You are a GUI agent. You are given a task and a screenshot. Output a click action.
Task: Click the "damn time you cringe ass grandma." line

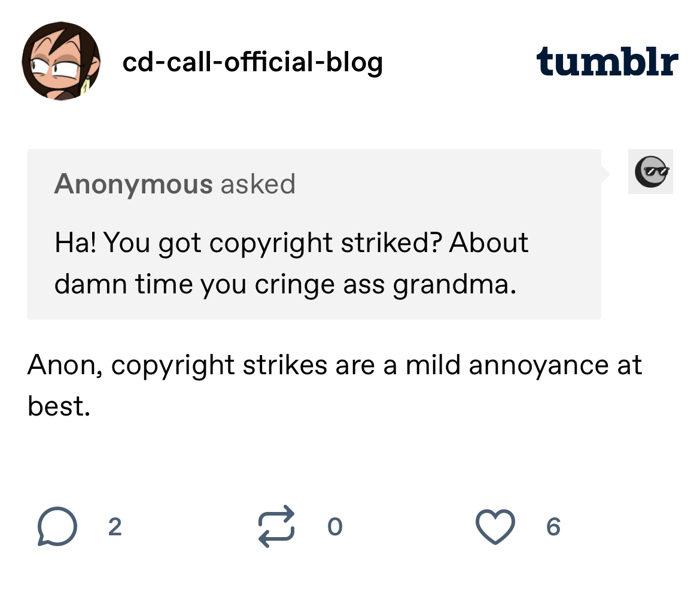(x=285, y=284)
